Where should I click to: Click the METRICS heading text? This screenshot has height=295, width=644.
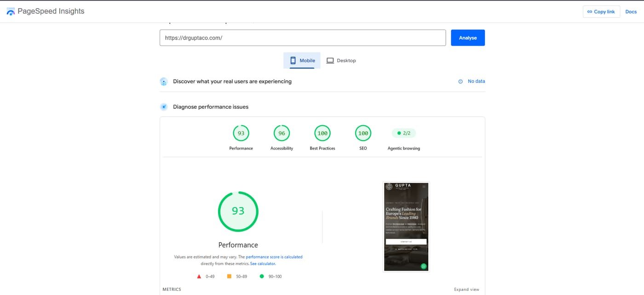pos(172,289)
